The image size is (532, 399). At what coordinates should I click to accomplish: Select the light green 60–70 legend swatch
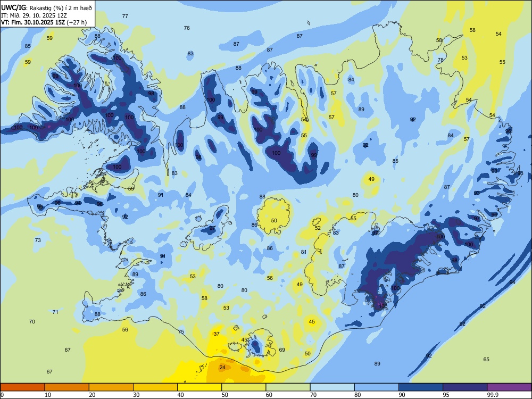pos(288,387)
